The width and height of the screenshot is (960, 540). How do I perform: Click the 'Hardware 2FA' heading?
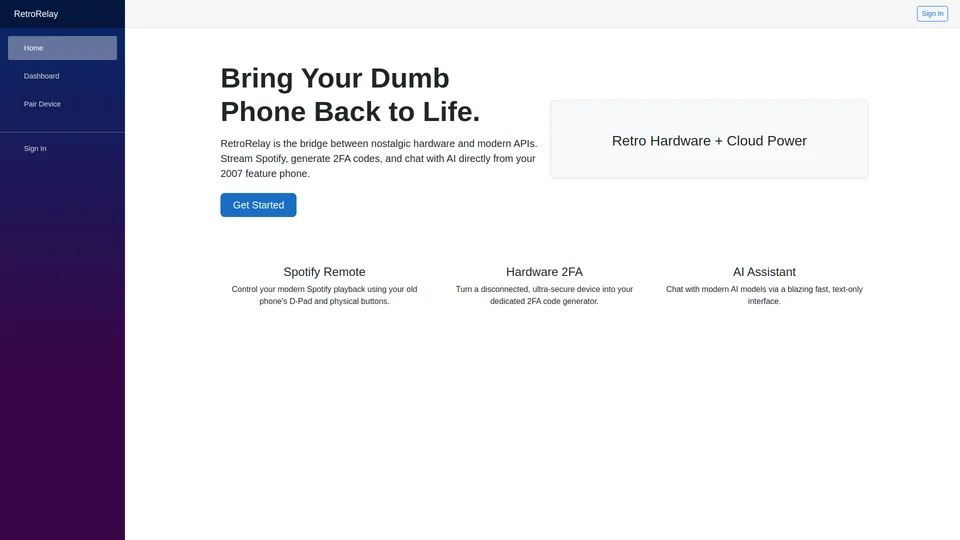point(544,272)
